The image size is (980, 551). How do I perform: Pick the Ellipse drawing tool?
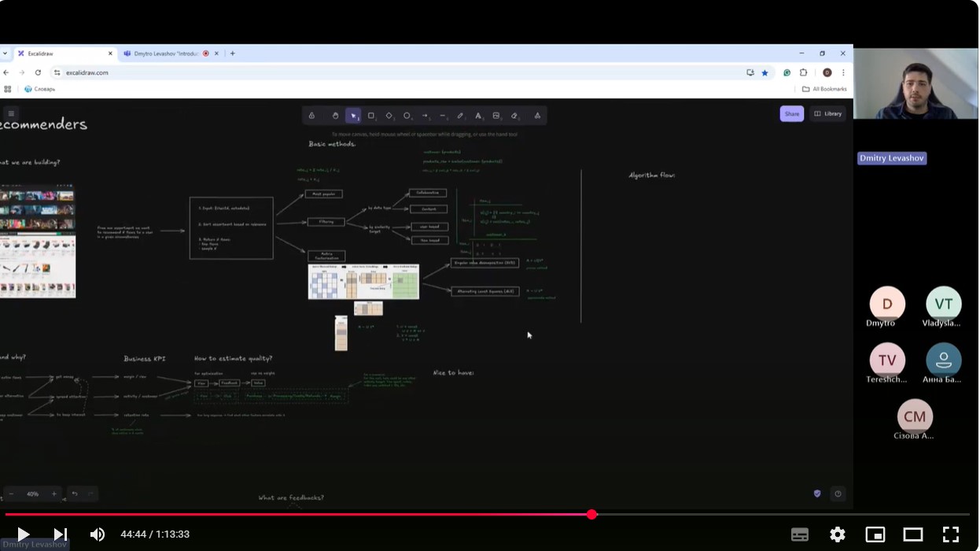click(407, 116)
